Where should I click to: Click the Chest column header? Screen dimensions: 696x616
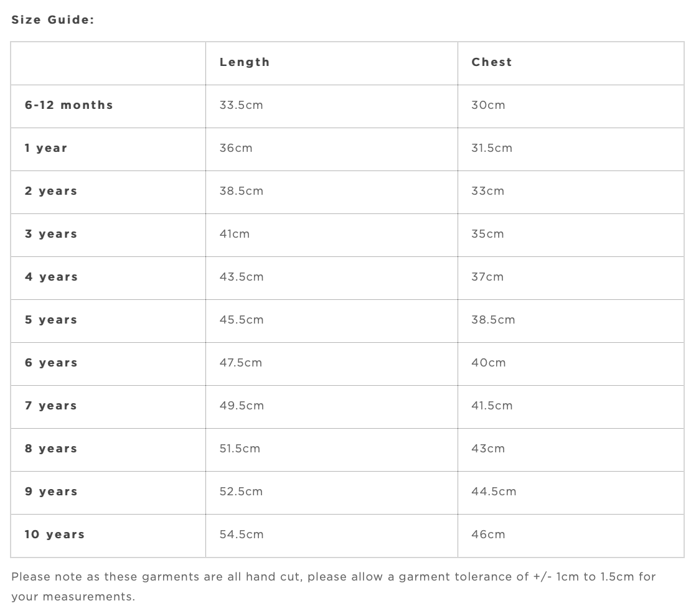(492, 62)
